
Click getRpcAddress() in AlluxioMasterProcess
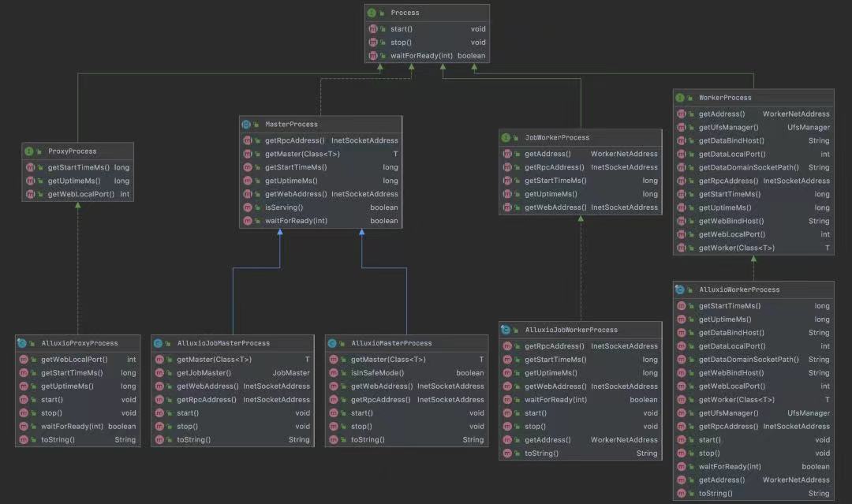[x=380, y=400]
